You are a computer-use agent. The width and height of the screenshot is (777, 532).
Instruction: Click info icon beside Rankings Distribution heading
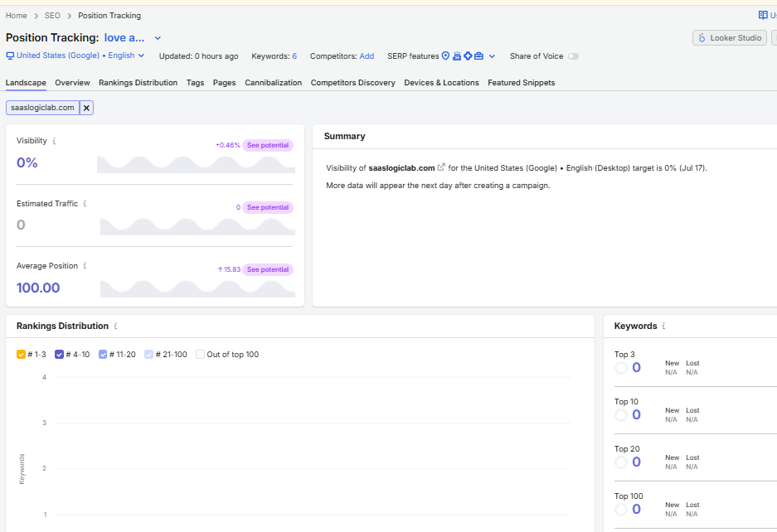115,326
